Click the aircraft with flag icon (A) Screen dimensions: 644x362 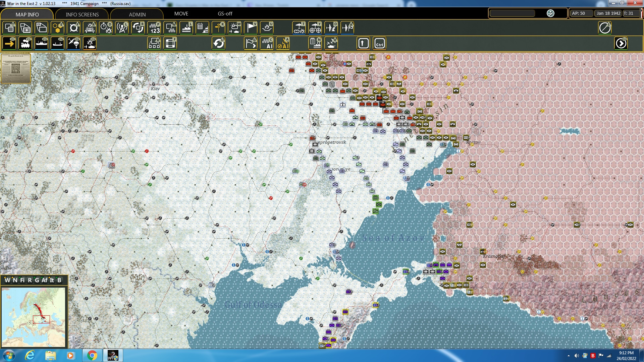click(x=347, y=28)
